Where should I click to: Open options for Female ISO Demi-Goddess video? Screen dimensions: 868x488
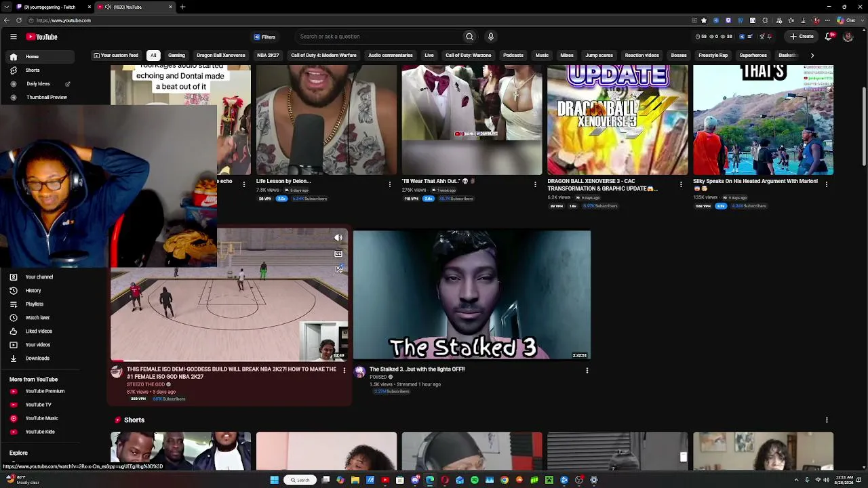click(344, 371)
